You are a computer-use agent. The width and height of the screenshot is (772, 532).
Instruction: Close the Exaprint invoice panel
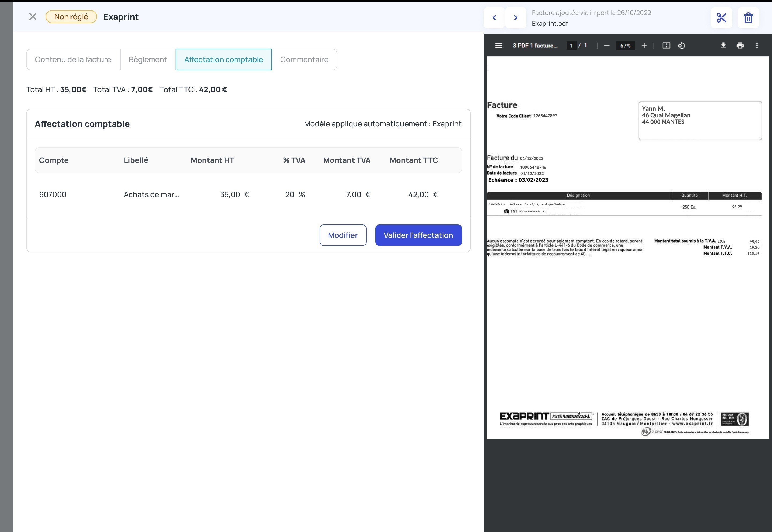point(33,17)
